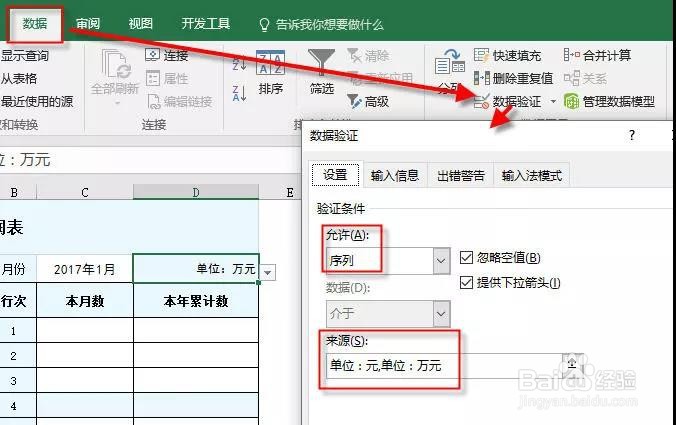The image size is (676, 425).
Task: Click the 本年累计数 header cell
Action: (196, 301)
